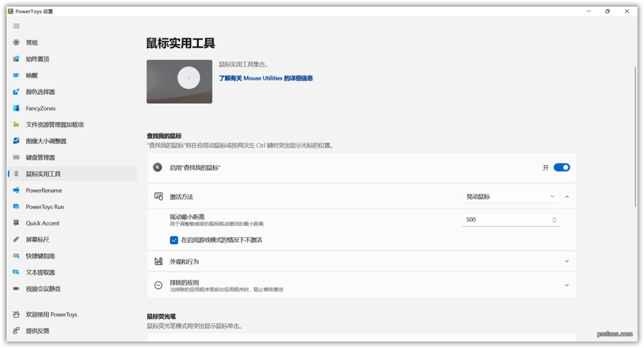The height and width of the screenshot is (348, 644).
Task: Click the PowerToys Run icon
Action: pos(16,206)
